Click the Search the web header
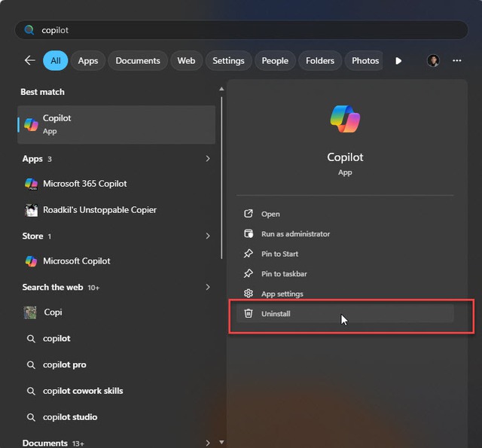 click(53, 288)
